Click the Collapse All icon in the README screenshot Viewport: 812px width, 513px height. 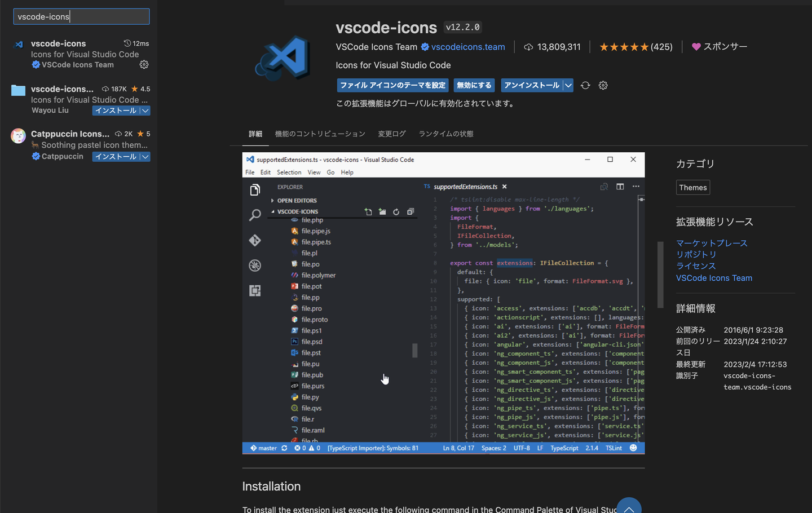pyautogui.click(x=411, y=212)
